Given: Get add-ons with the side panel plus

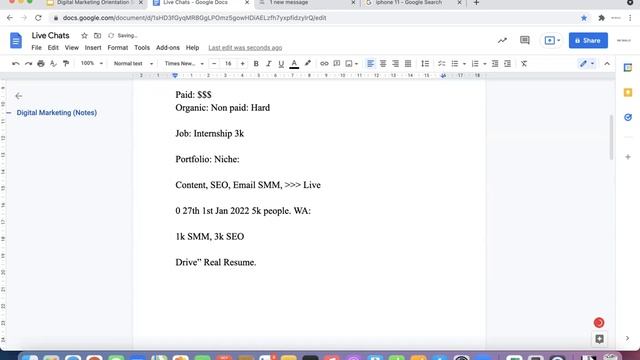Looking at the screenshot, I should pyautogui.click(x=628, y=157).
